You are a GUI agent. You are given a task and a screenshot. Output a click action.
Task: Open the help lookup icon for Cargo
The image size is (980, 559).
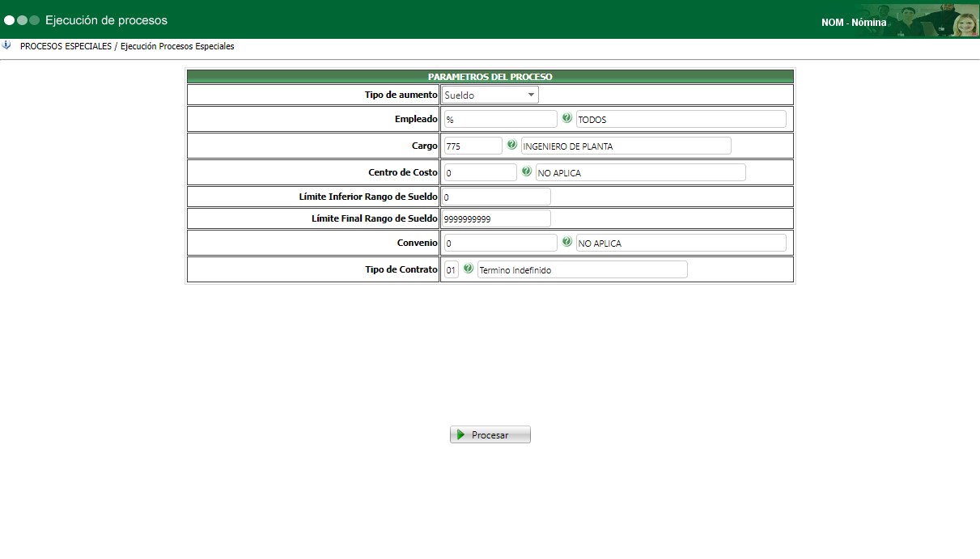click(x=511, y=145)
